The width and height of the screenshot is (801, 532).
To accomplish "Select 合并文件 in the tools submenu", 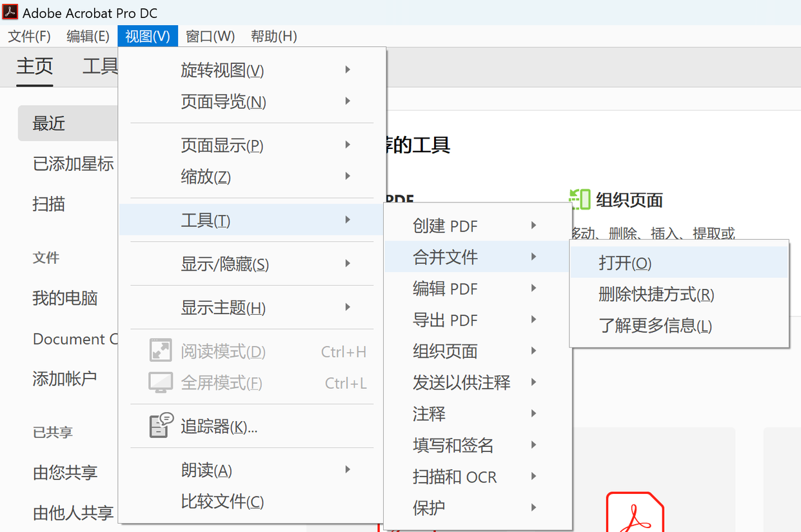I will [x=477, y=257].
